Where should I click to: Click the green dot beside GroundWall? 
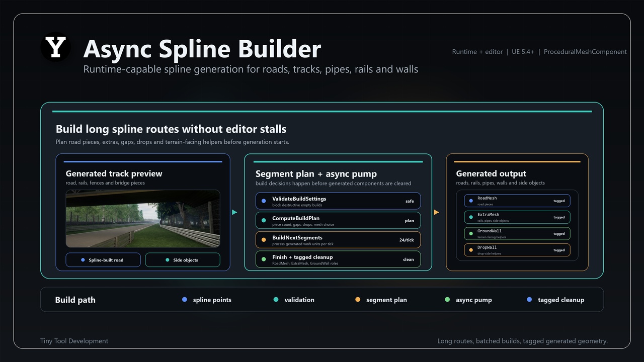point(471,234)
